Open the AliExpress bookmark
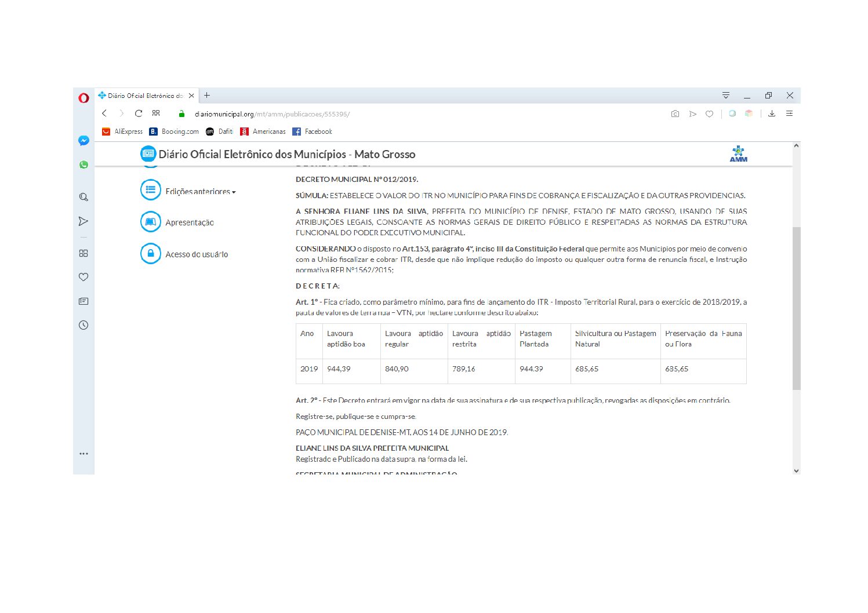 pyautogui.click(x=122, y=132)
